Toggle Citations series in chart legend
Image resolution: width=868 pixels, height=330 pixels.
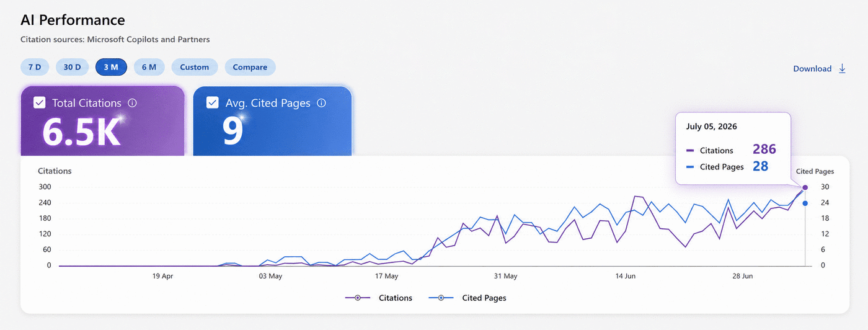click(x=379, y=298)
